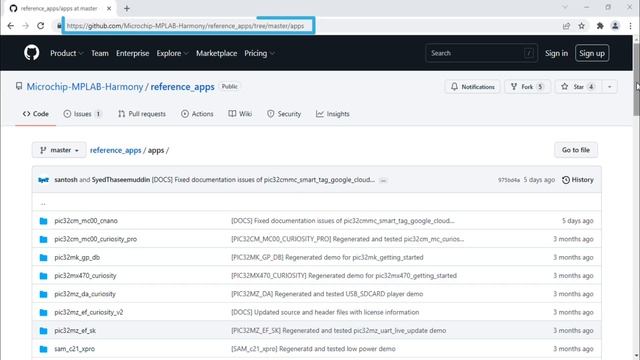640x360 pixels.
Task: Open the reference_apps repository title link
Action: click(182, 87)
